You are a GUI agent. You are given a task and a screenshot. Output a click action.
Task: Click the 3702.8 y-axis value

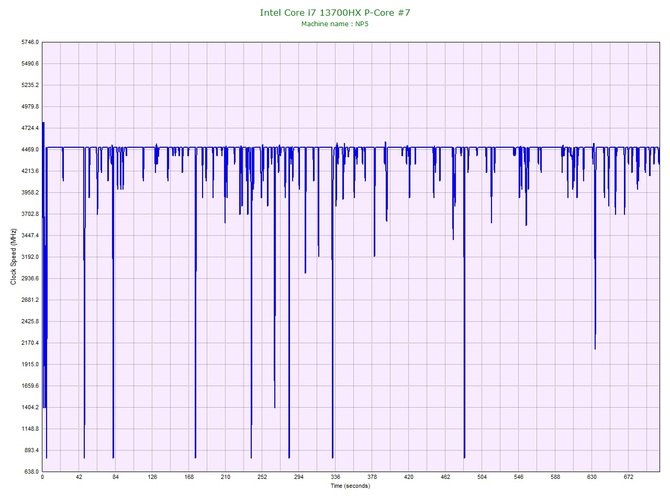coord(30,214)
